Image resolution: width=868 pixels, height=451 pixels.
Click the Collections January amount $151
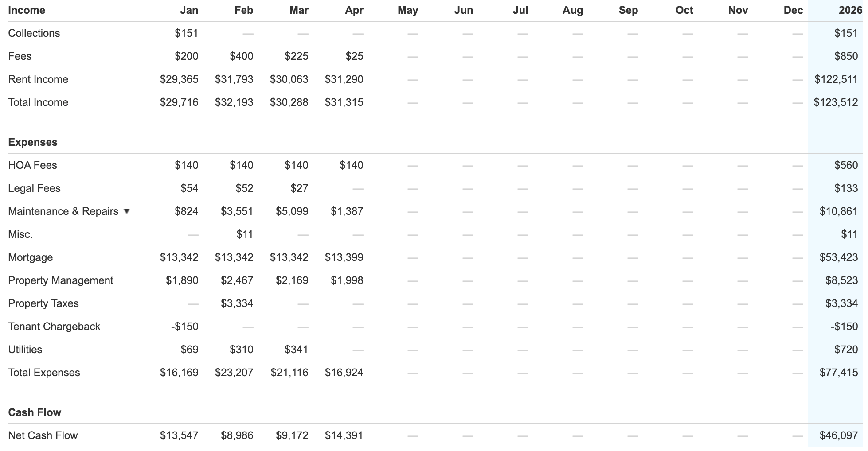click(x=186, y=33)
